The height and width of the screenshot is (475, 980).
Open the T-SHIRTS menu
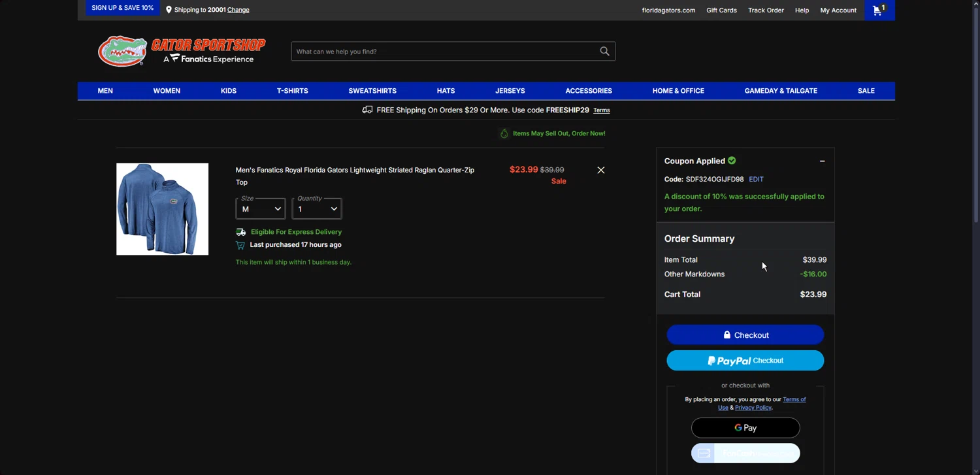[292, 91]
